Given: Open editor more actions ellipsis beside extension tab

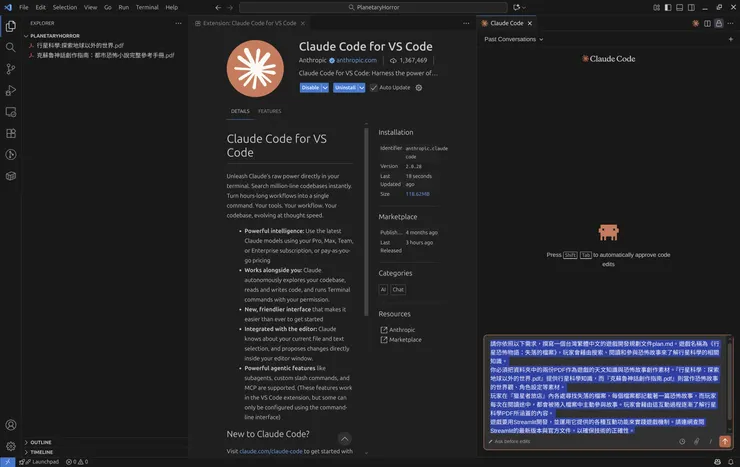Looking at the screenshot, I should click(466, 23).
